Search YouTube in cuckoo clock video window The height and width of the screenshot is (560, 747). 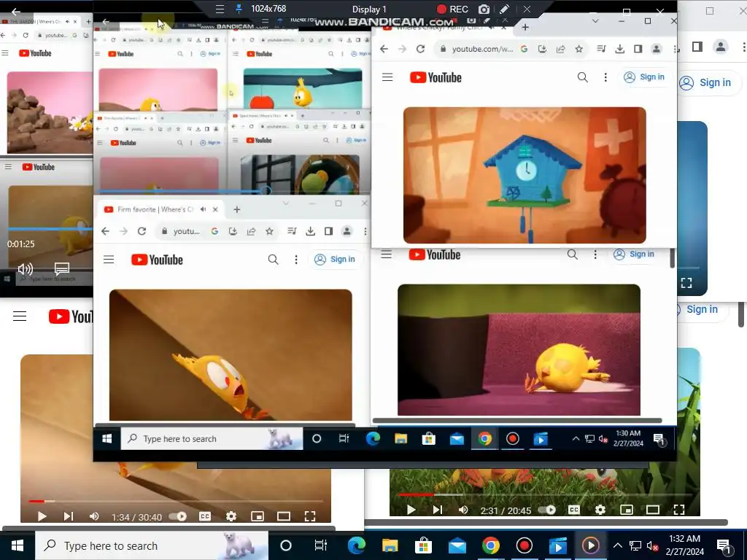point(582,77)
